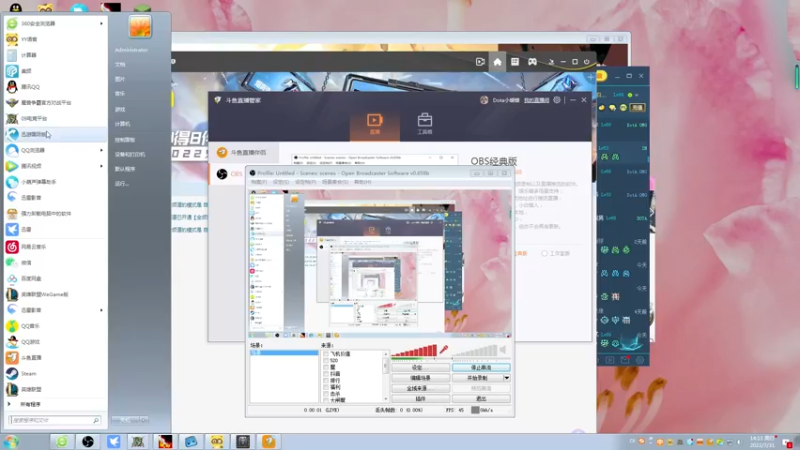Expand 360 browser submenu arrow
Screen dimensions: 800x450
(x=101, y=23)
